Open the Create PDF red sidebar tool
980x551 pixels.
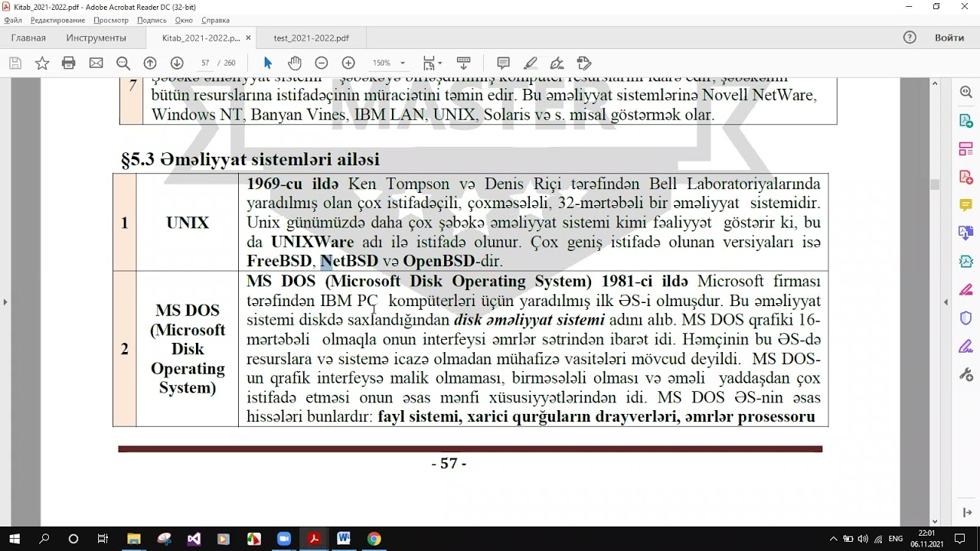pos(965,177)
